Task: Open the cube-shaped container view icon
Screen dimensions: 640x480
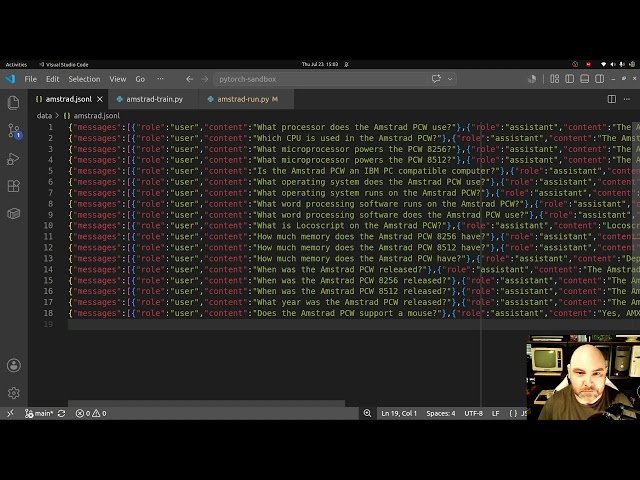Action: tap(13, 213)
